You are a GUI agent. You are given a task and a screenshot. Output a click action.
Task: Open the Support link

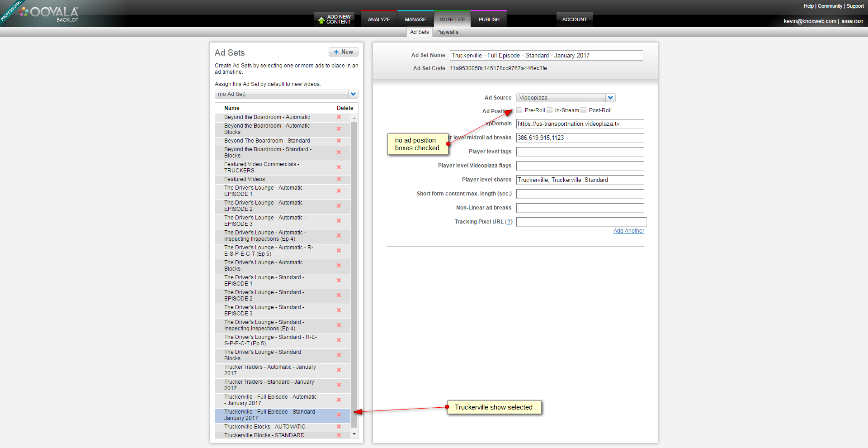[855, 6]
